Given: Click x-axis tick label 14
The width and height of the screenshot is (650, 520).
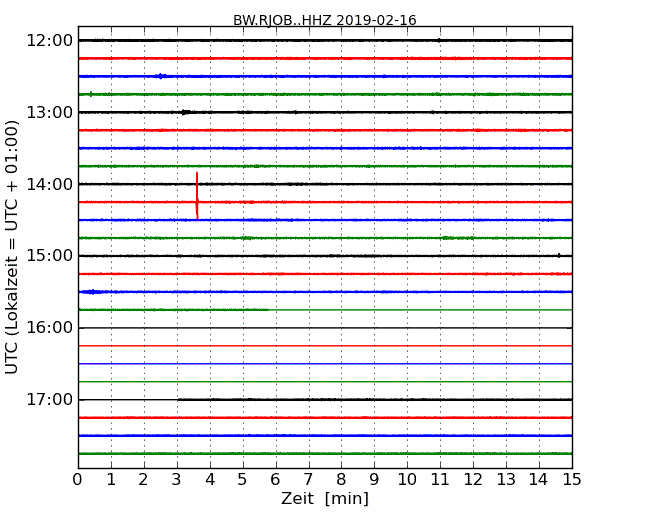Looking at the screenshot, I should pos(539,480).
